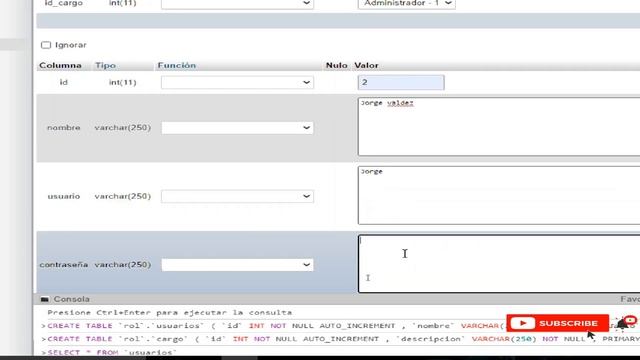Click the Presione Ctrl+Enter console hint
640x360 pixels.
pos(170,313)
